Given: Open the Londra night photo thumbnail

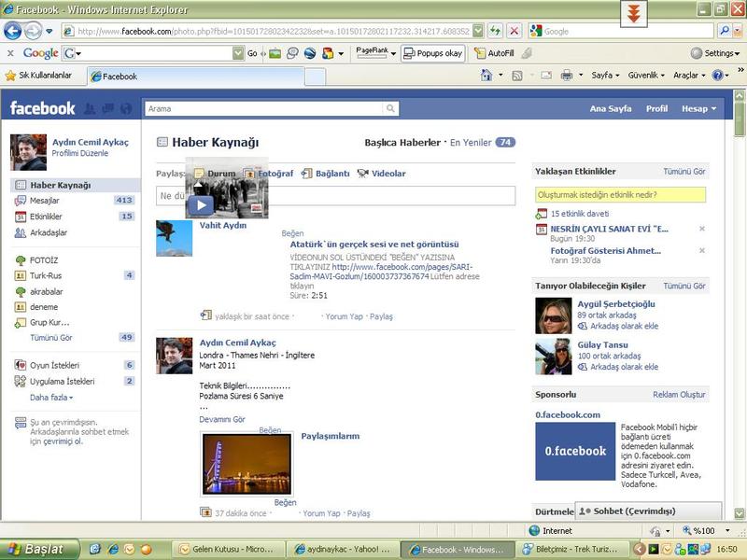Looking at the screenshot, I should 247,464.
